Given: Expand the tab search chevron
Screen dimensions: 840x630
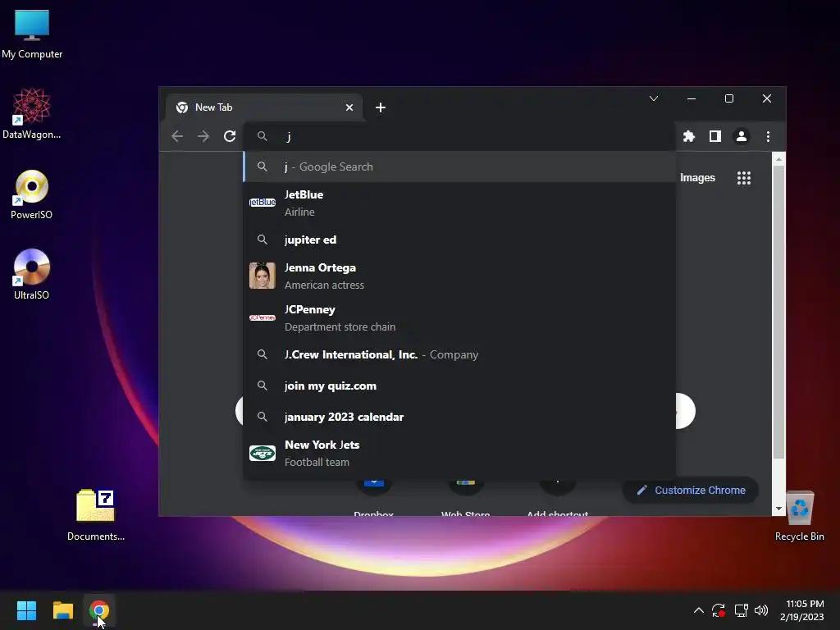Looking at the screenshot, I should (x=654, y=98).
